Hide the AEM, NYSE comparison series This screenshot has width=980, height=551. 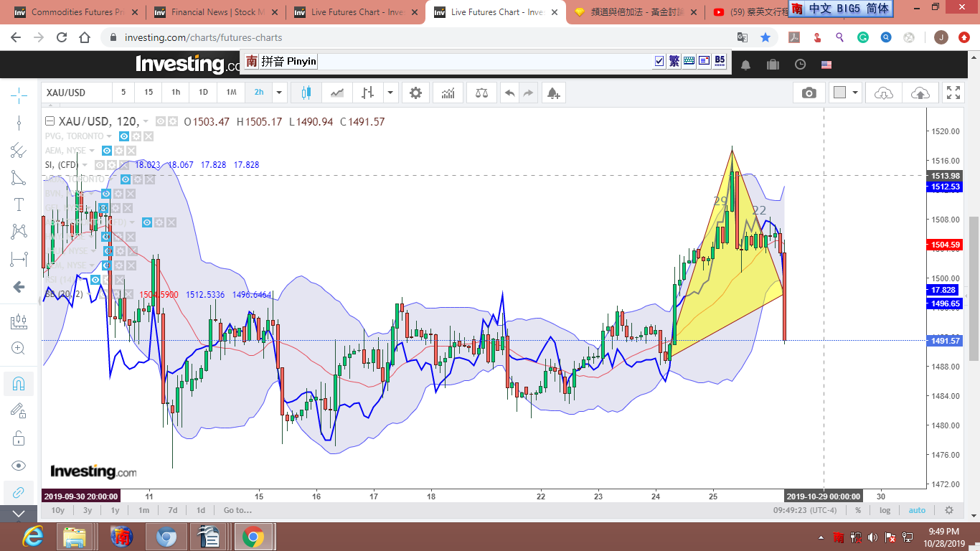point(106,151)
